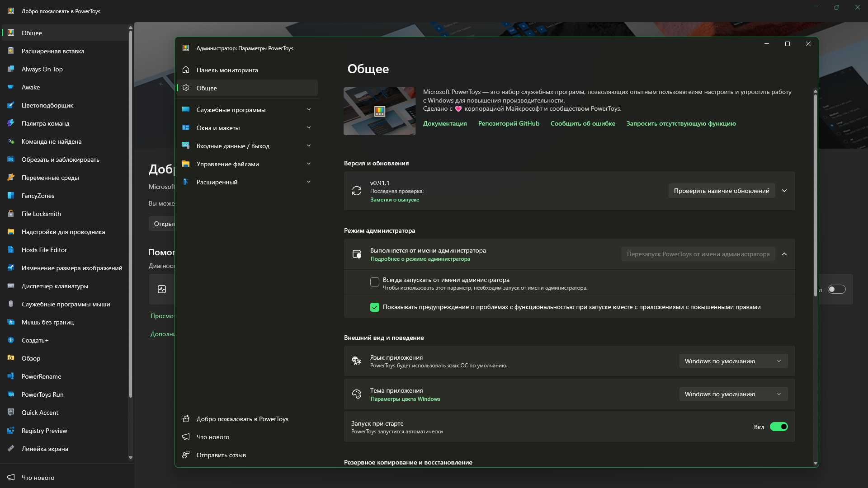The width and height of the screenshot is (868, 488).
Task: Select Переменные среды in welcome sidebar
Action: click(65, 178)
